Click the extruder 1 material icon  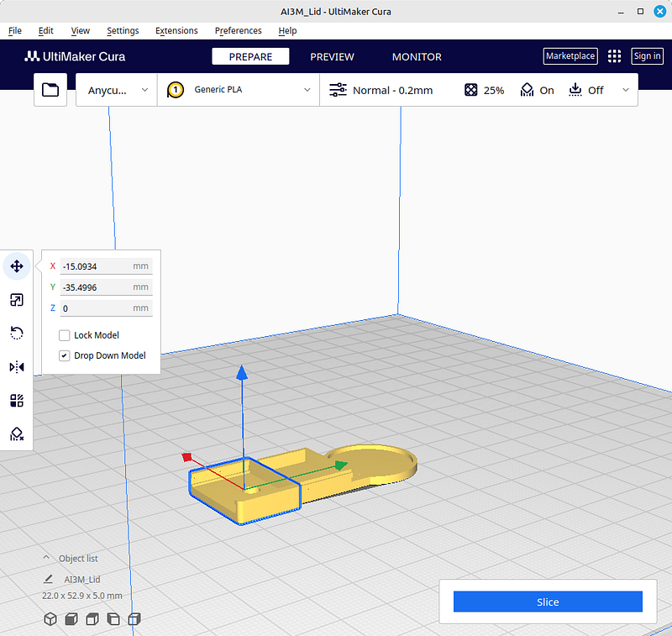pos(176,90)
